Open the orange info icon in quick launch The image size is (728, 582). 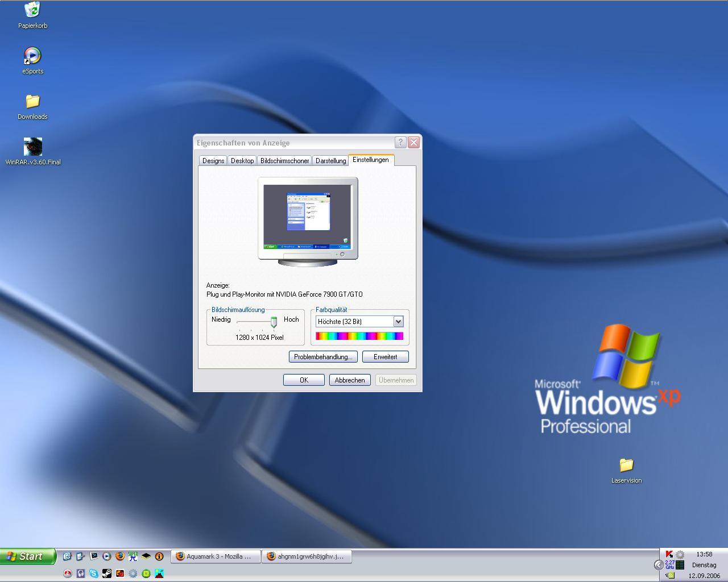[x=159, y=556]
